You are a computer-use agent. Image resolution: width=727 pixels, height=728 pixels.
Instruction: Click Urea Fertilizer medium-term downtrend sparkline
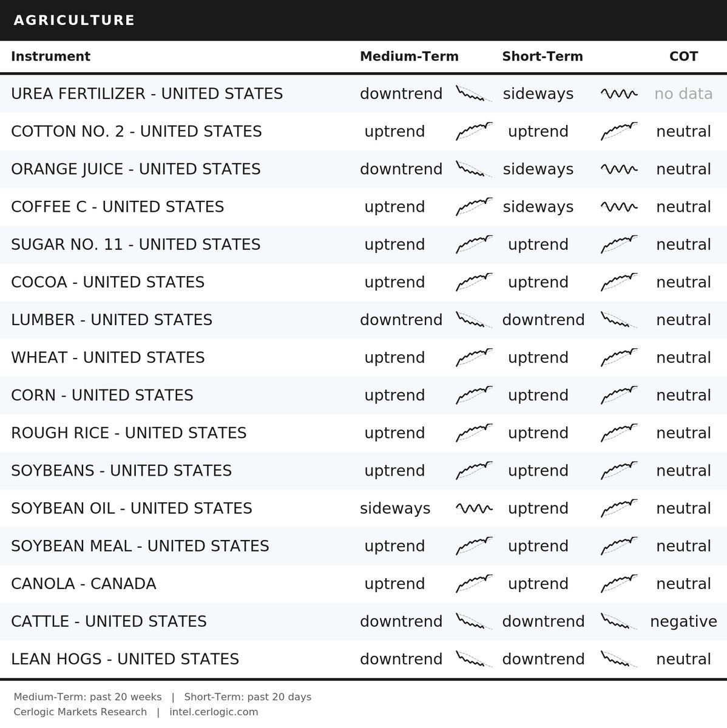(474, 93)
